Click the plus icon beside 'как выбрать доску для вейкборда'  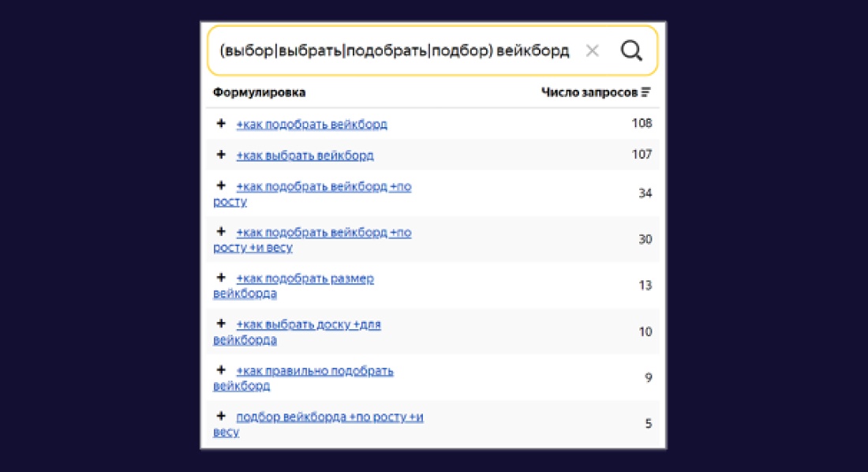220,324
